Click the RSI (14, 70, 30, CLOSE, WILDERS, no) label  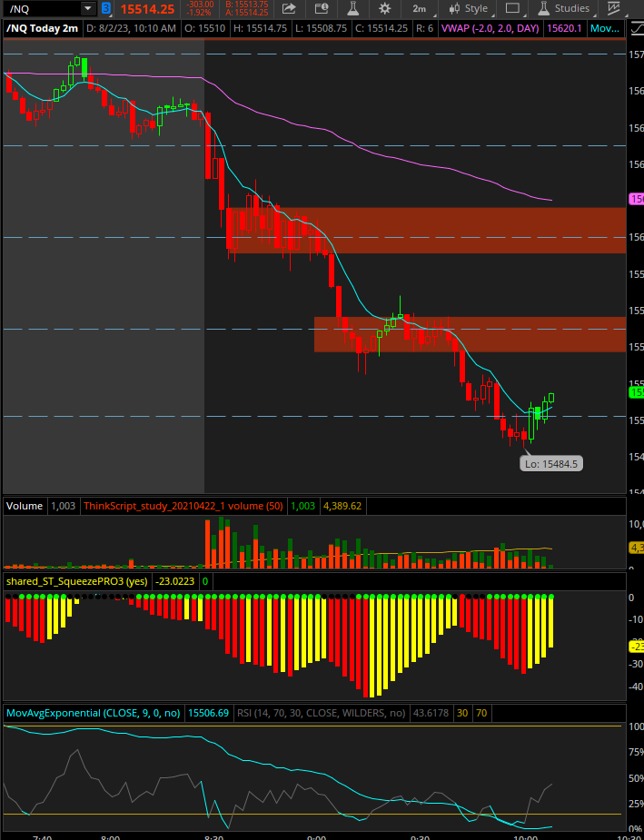click(x=321, y=713)
